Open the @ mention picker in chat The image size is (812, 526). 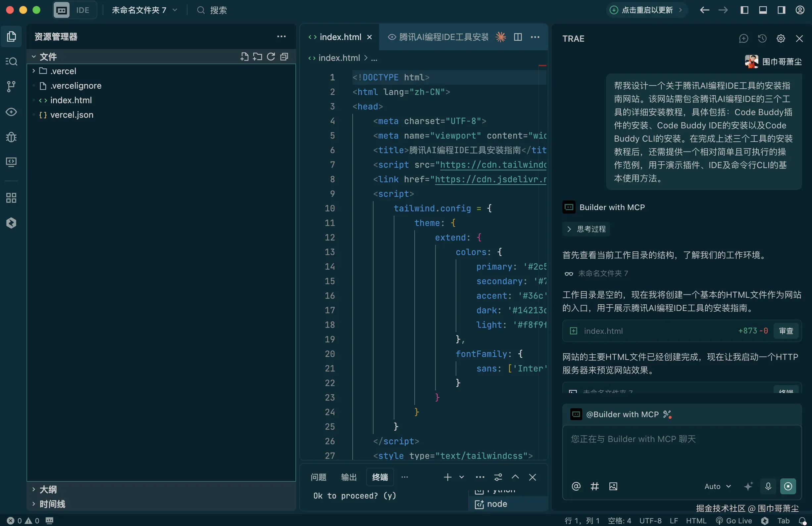(x=576, y=486)
